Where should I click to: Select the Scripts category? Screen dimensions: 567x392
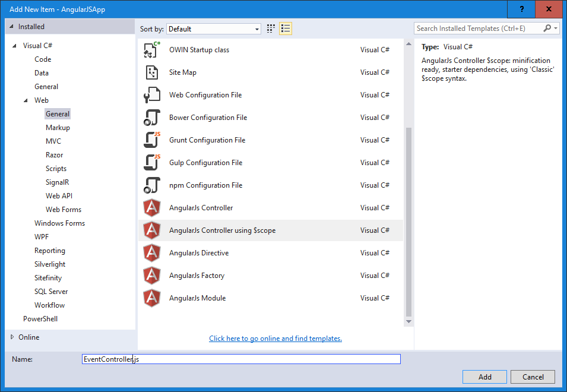tap(56, 169)
